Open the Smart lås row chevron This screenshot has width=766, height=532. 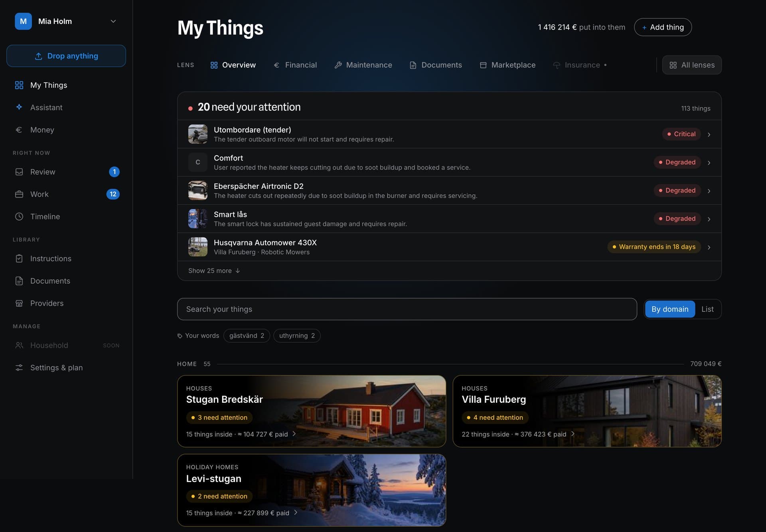(x=709, y=219)
